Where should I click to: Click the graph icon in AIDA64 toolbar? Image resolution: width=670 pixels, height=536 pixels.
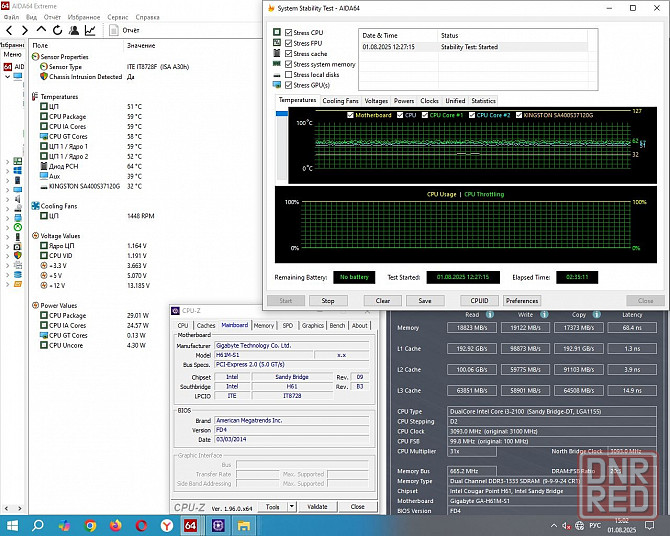(x=90, y=30)
